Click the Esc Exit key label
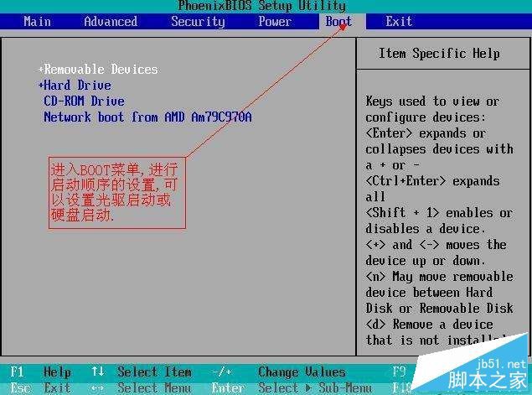 [20, 387]
